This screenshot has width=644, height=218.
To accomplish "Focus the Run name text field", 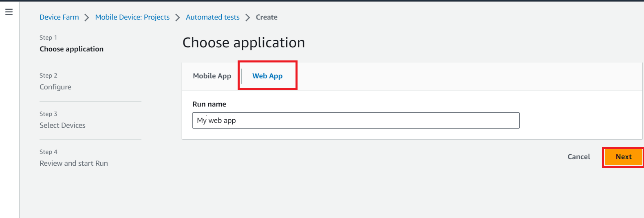I will (355, 120).
